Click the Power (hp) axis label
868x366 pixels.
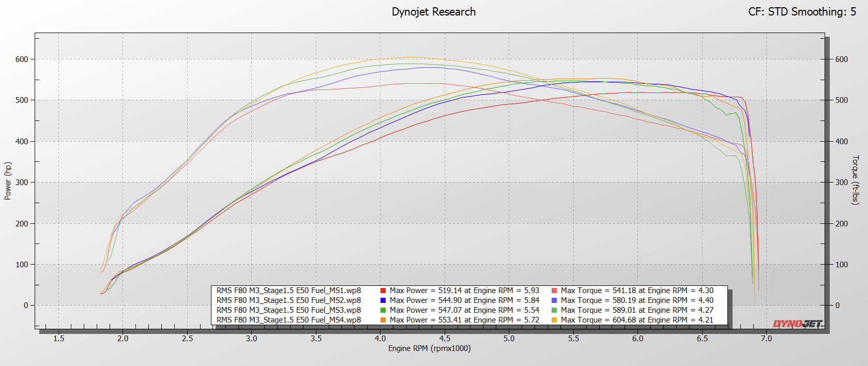coord(8,181)
